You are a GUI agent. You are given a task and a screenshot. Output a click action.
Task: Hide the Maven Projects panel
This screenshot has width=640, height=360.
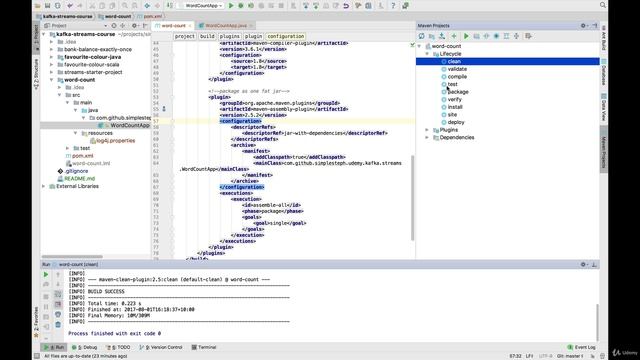tap(594, 26)
